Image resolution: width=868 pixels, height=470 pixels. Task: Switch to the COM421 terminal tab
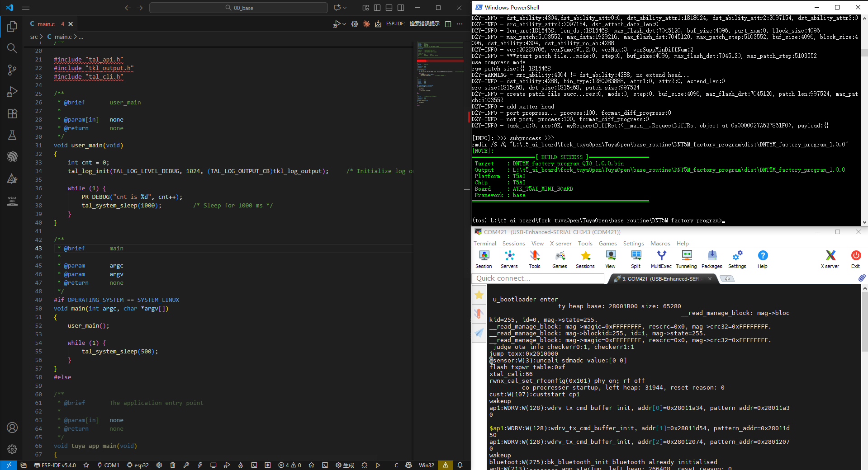pyautogui.click(x=662, y=279)
